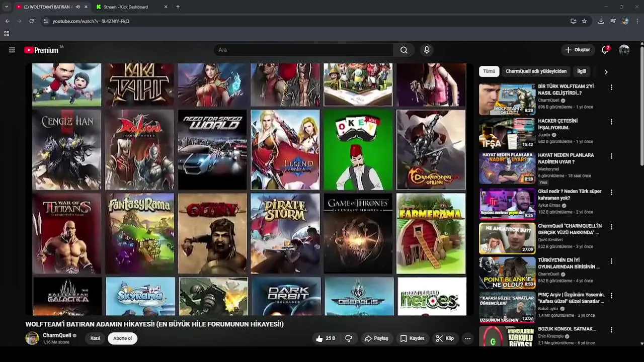Dislike the video with thumbs down
644x362 pixels.
coord(349,338)
